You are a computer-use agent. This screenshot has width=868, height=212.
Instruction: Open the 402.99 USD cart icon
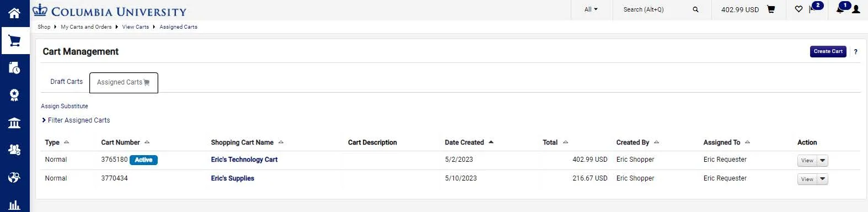click(771, 9)
